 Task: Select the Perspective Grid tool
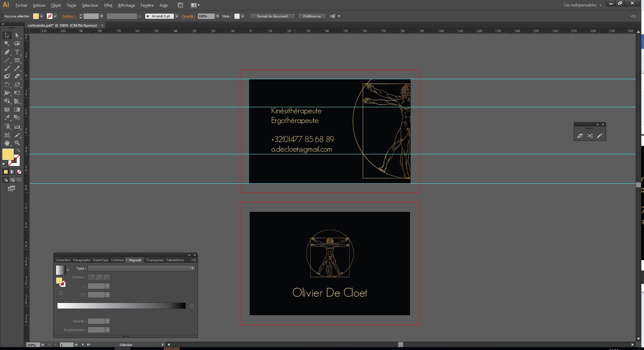pyautogui.click(x=17, y=101)
